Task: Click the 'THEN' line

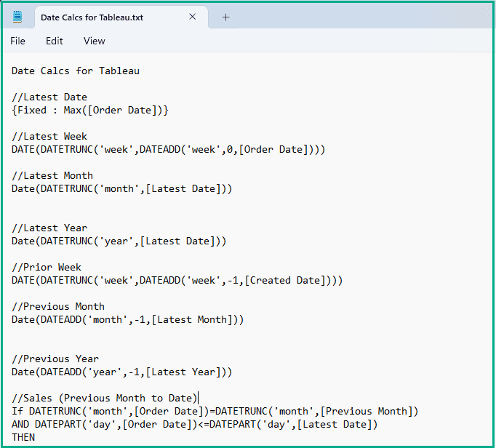Action: tap(23, 438)
